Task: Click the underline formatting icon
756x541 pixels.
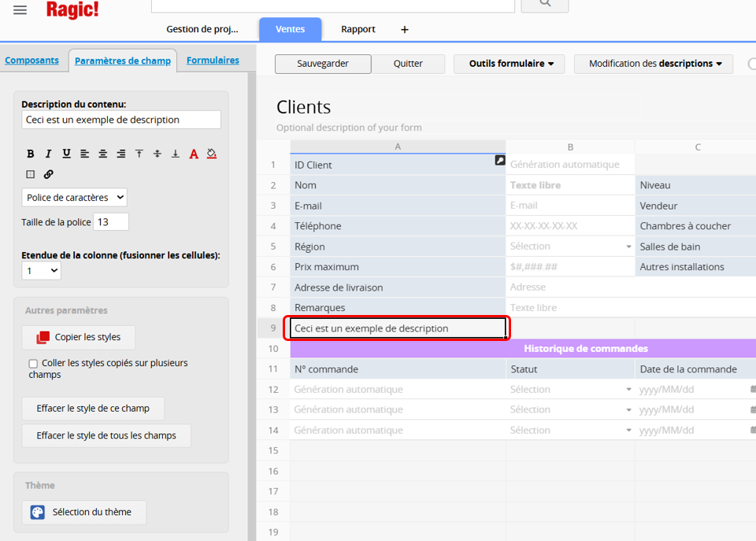Action: point(66,154)
